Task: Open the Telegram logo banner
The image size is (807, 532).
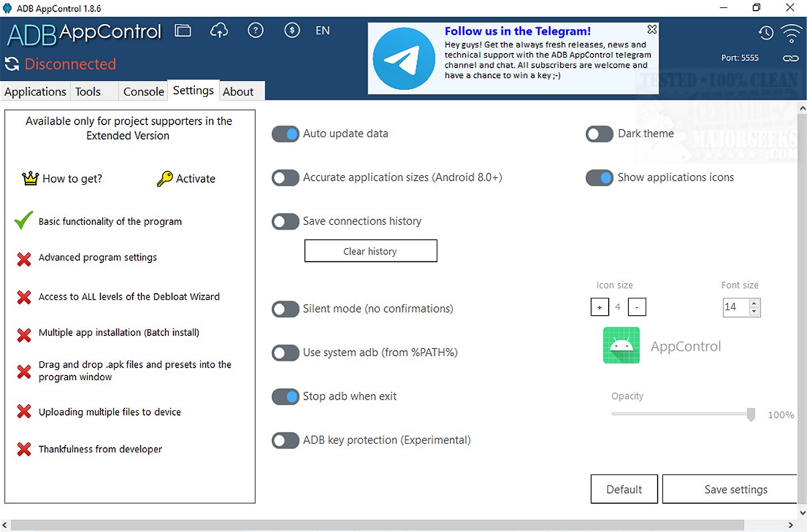Action: pyautogui.click(x=404, y=59)
